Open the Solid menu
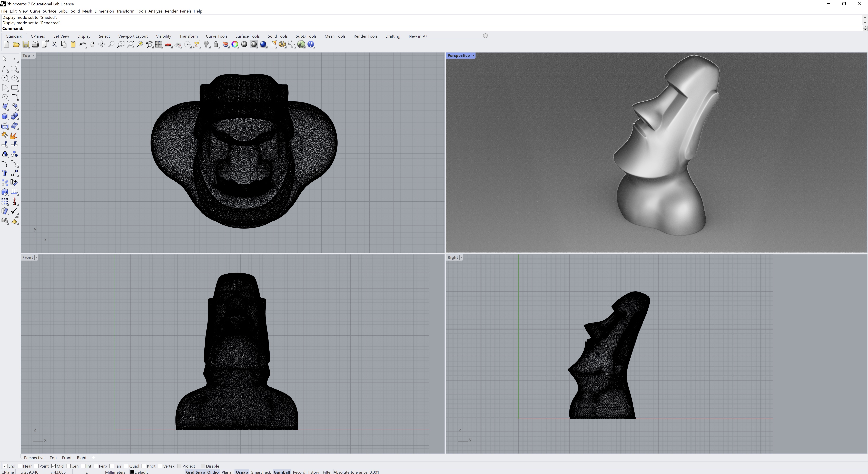 click(x=75, y=11)
